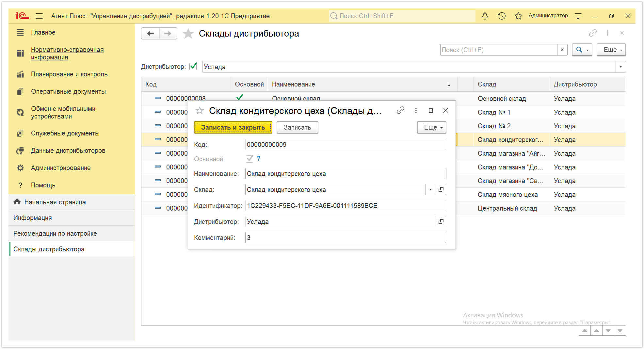The height and width of the screenshot is (349, 644).
Task: Open Оперативные документы section
Action: click(68, 91)
